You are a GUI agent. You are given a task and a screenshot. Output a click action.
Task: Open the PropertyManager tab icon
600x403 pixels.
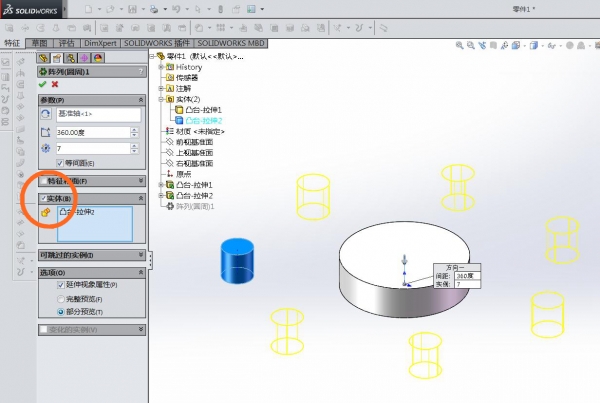[x=57, y=58]
